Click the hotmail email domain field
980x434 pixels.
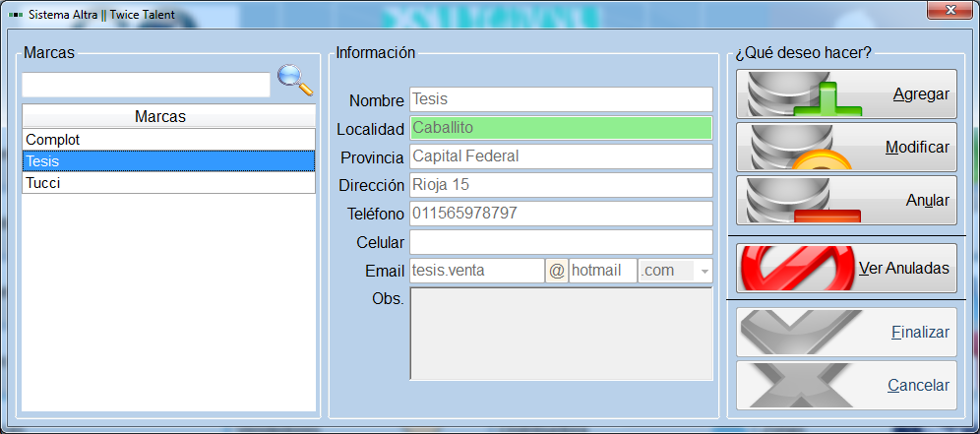point(602,271)
